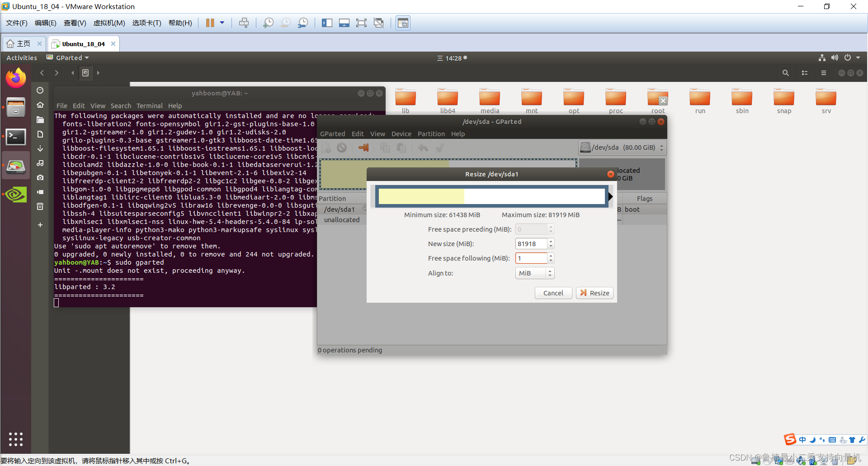The height and width of the screenshot is (466, 868).
Task: Open Search menu in terminal window
Action: point(121,106)
